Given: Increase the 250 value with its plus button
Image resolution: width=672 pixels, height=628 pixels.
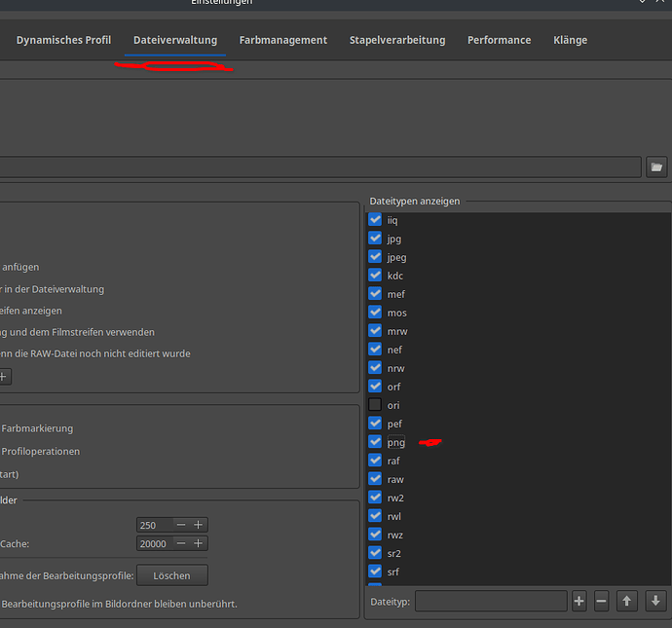Looking at the screenshot, I should 199,525.
